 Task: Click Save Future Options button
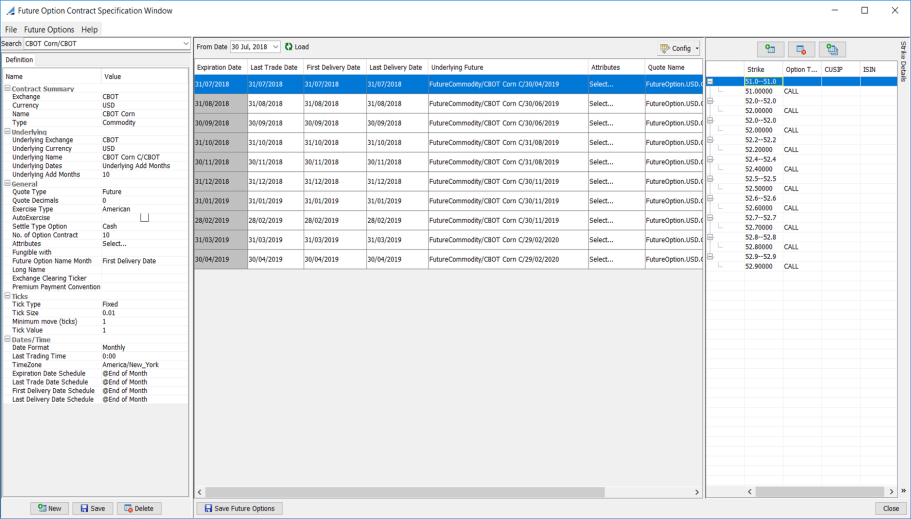(239, 508)
